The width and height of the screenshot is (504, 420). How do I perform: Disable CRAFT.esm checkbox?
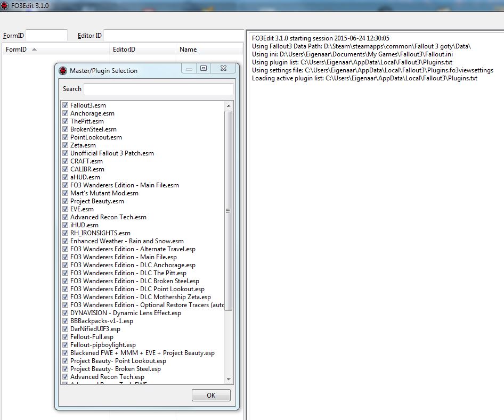coord(65,161)
